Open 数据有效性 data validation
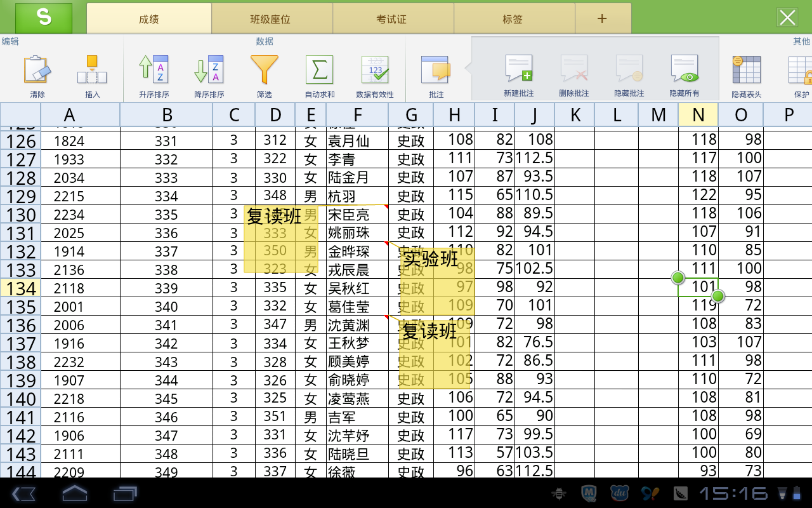Viewport: 812px width, 508px height. click(x=375, y=70)
